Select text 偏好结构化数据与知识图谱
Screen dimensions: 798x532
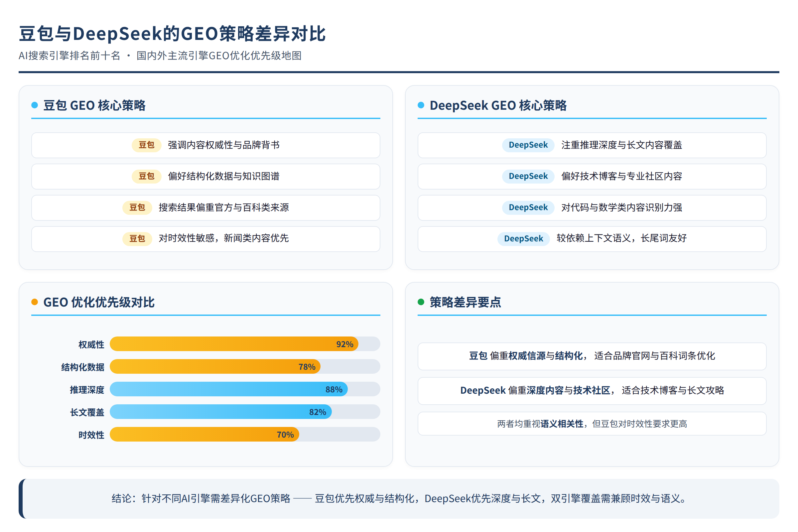click(x=224, y=177)
